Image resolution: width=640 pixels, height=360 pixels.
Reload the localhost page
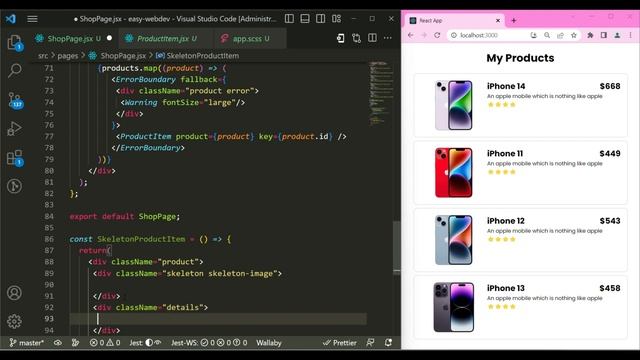437,36
